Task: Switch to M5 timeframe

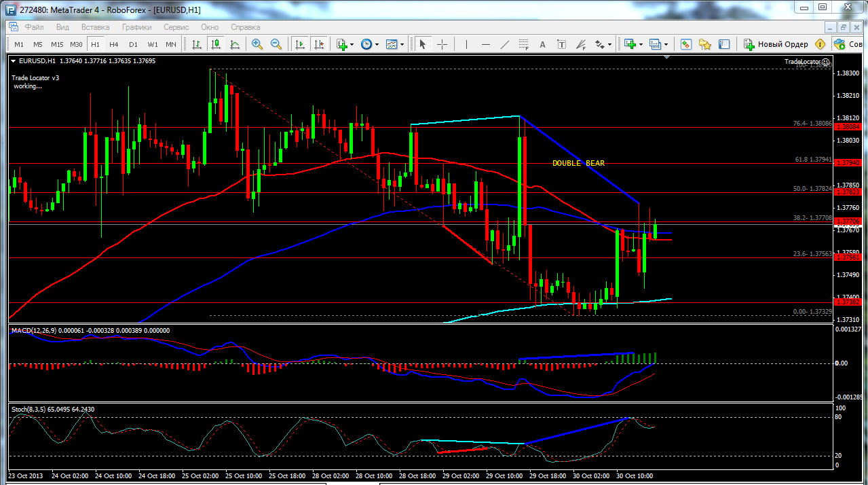Action: tap(38, 44)
